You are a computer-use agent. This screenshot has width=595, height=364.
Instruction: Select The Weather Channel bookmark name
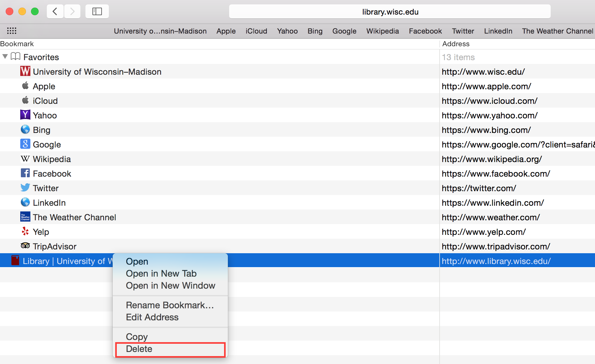coord(74,217)
